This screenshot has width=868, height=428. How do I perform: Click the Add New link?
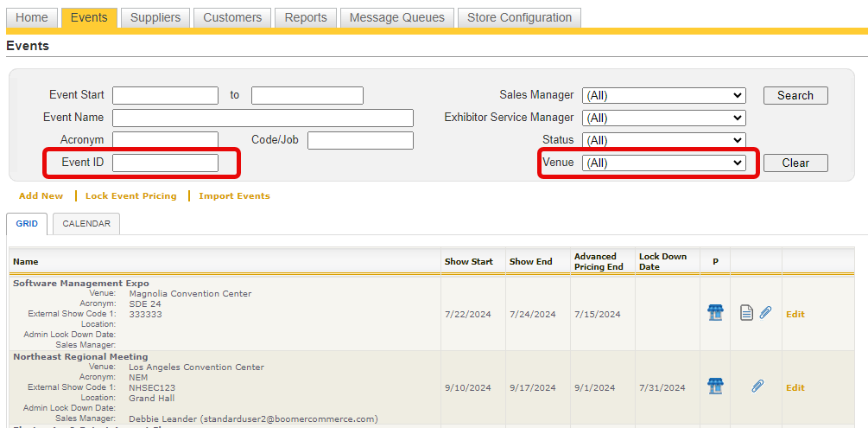pos(41,196)
